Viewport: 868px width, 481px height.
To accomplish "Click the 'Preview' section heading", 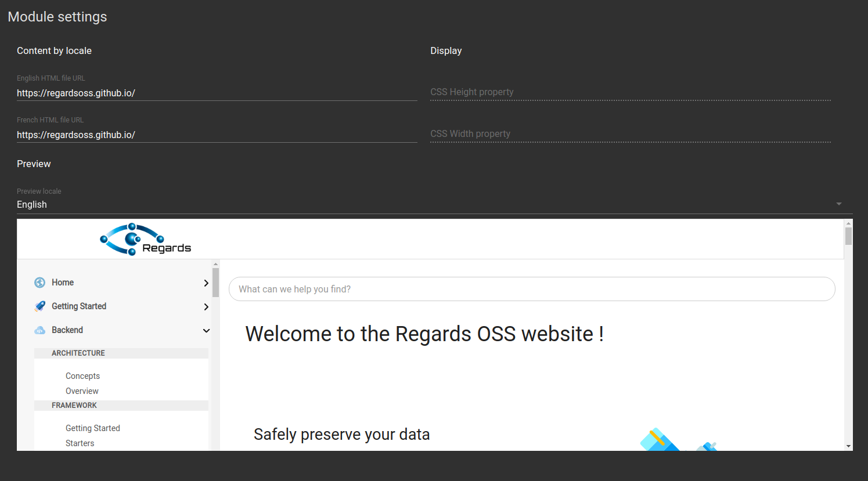I will pos(34,164).
